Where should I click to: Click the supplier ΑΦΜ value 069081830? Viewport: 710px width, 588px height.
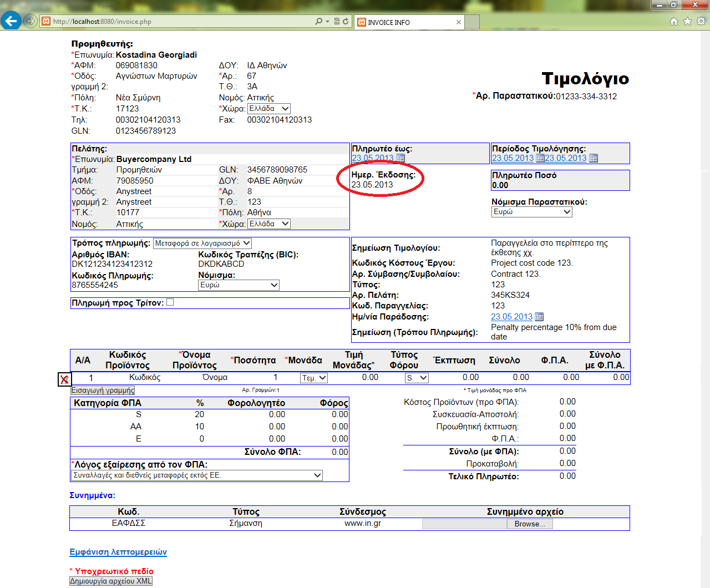(x=136, y=65)
